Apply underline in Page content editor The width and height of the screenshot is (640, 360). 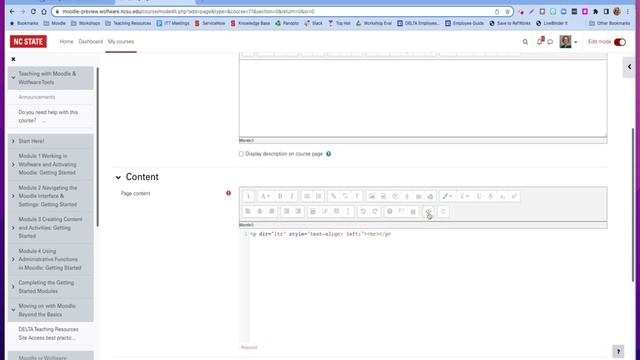(479, 196)
